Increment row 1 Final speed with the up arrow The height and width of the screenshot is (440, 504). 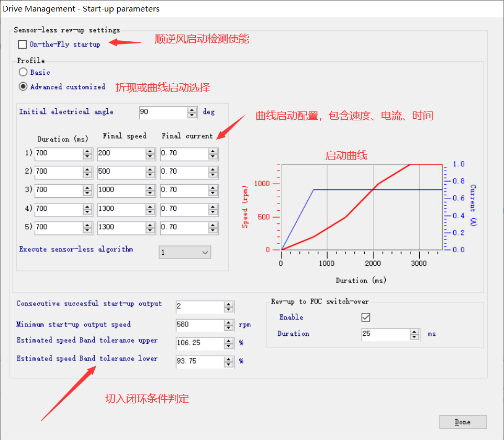tap(150, 151)
